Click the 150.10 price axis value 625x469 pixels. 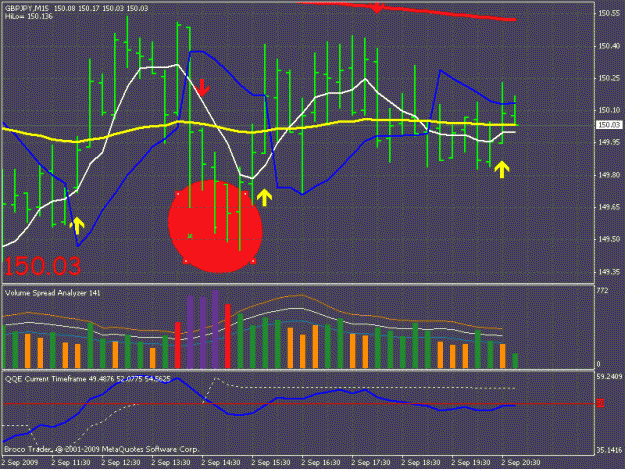609,110
